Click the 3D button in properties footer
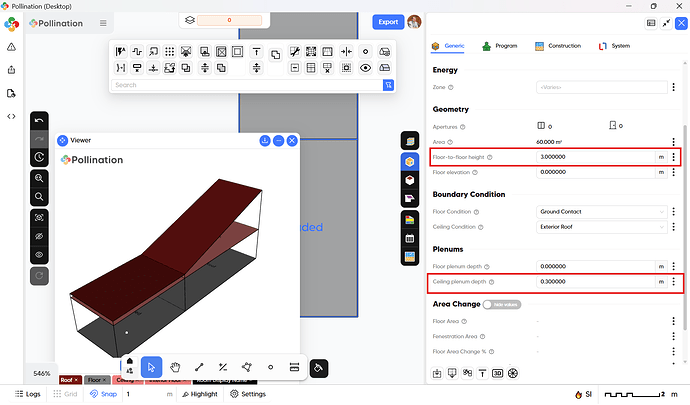This screenshot has width=690, height=405. tap(497, 373)
